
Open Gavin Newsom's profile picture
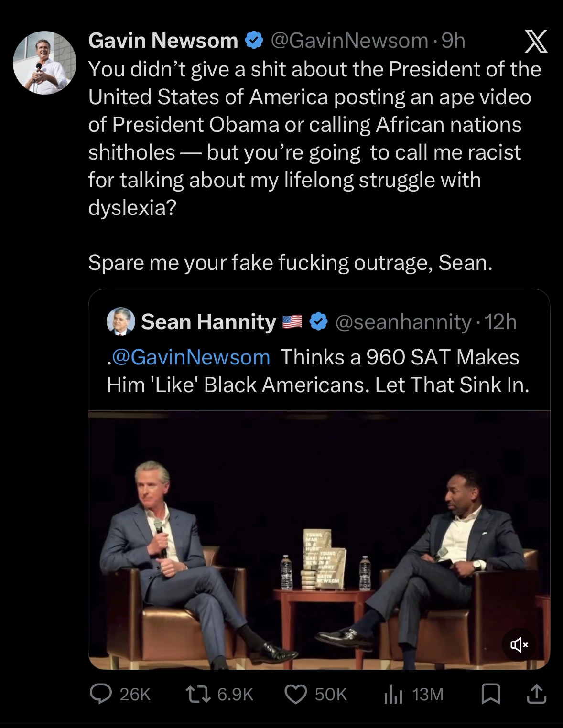pyautogui.click(x=44, y=63)
